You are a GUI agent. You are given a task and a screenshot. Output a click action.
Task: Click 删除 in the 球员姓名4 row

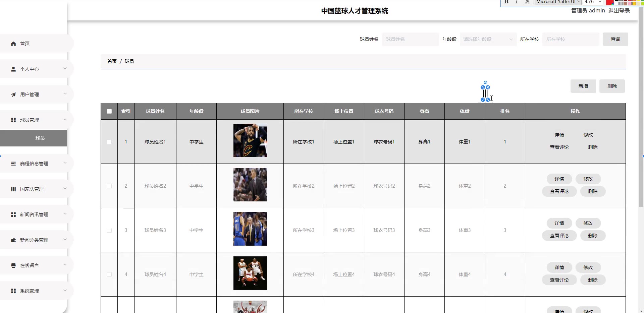pos(593,280)
